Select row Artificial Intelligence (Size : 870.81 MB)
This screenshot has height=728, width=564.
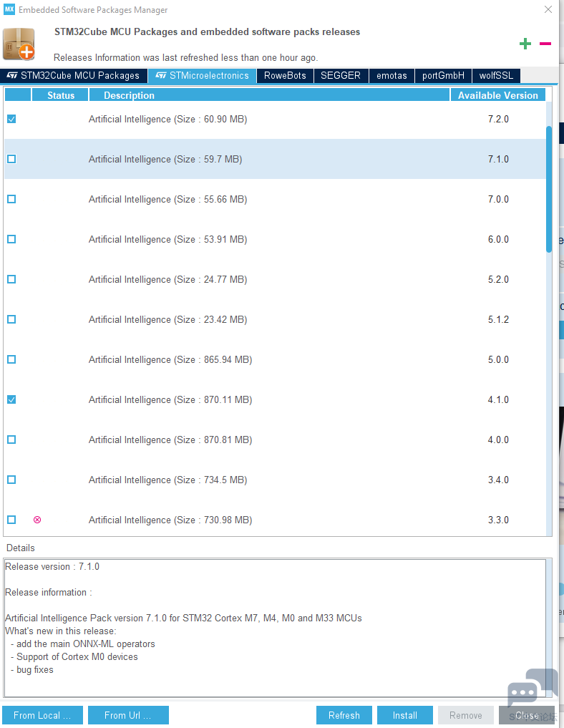pos(275,440)
